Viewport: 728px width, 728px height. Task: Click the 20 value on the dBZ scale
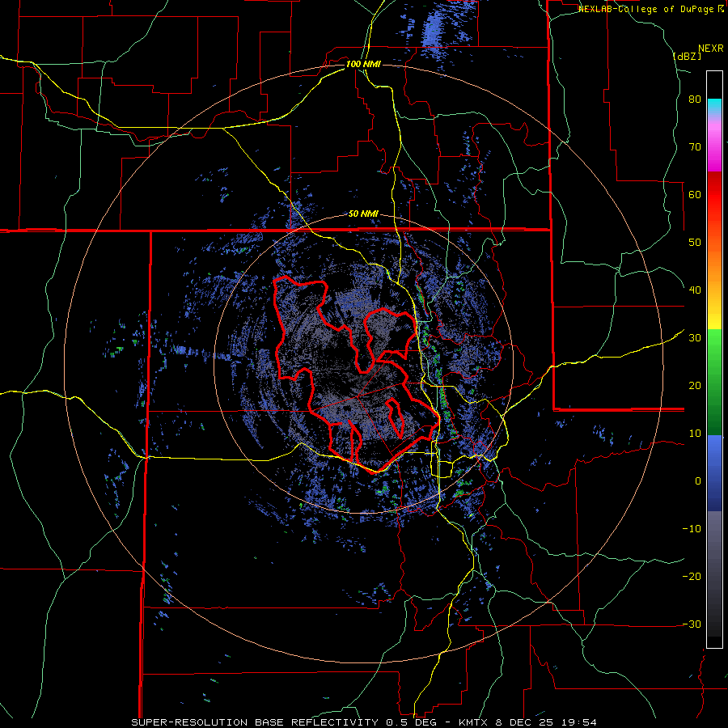[x=695, y=386]
